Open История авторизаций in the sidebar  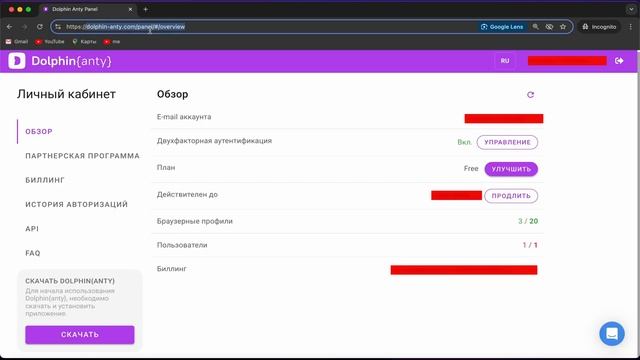pos(76,204)
